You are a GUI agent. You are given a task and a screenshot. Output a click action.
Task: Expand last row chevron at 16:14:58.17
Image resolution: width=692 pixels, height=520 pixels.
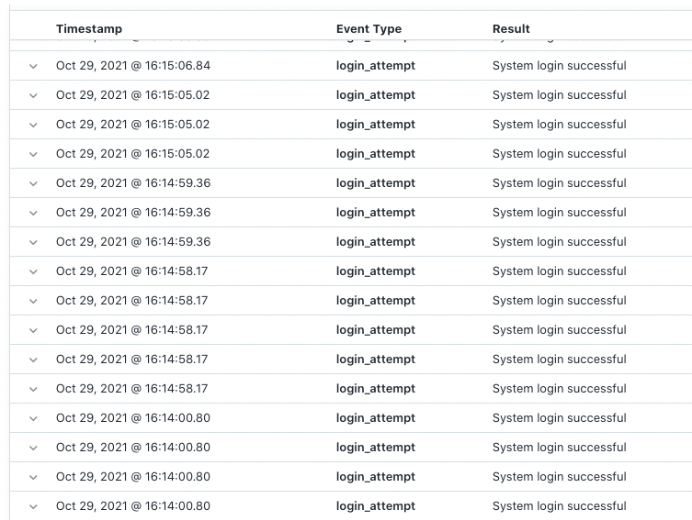click(x=33, y=388)
